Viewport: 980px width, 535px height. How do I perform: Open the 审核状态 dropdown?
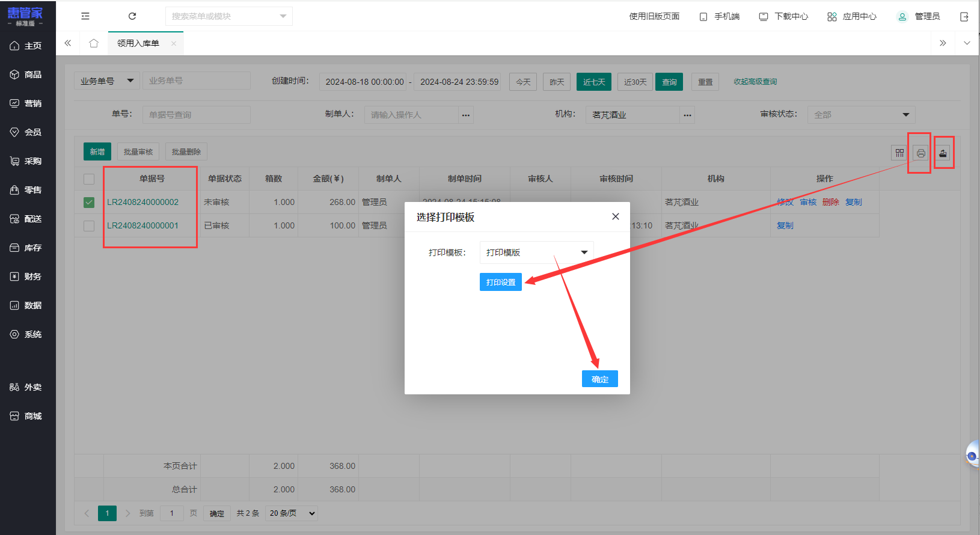tap(862, 115)
